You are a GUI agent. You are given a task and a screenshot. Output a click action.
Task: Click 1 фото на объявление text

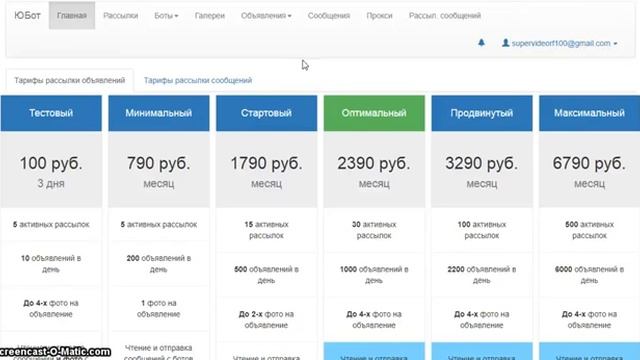(159, 309)
